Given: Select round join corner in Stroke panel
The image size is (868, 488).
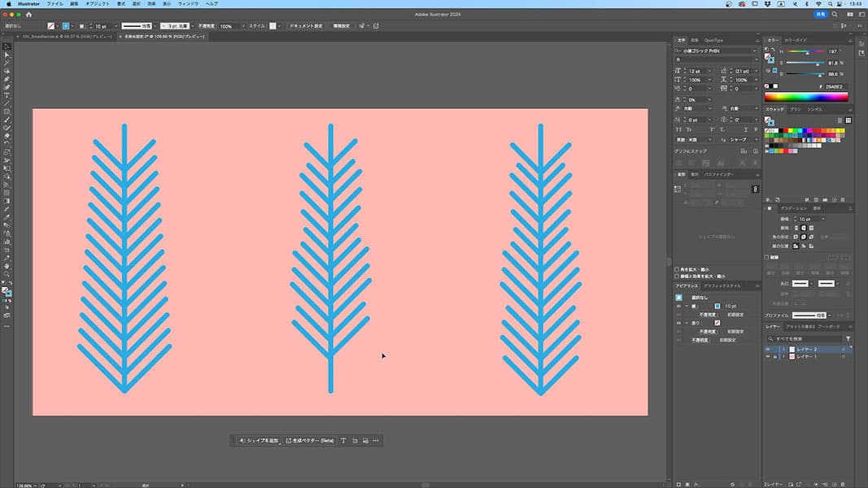Looking at the screenshot, I should pyautogui.click(x=804, y=237).
